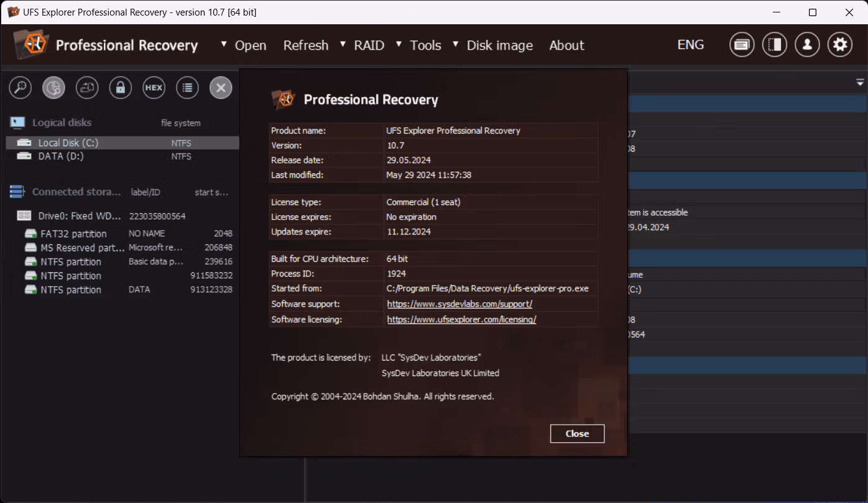Click the Drive0 Fixed WD disk icon
868x503 pixels.
(x=24, y=216)
